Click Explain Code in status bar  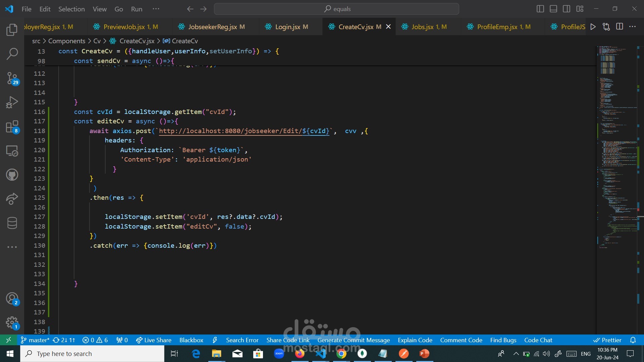pyautogui.click(x=415, y=340)
